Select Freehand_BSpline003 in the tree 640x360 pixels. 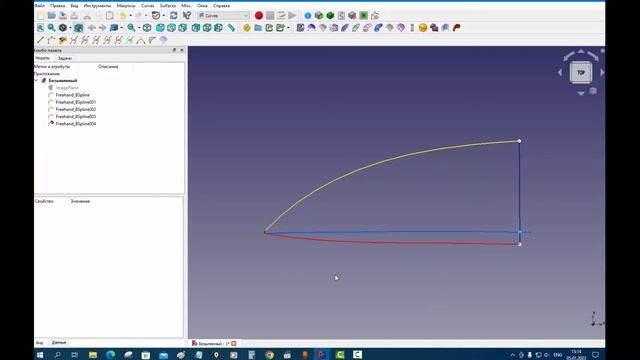76,116
